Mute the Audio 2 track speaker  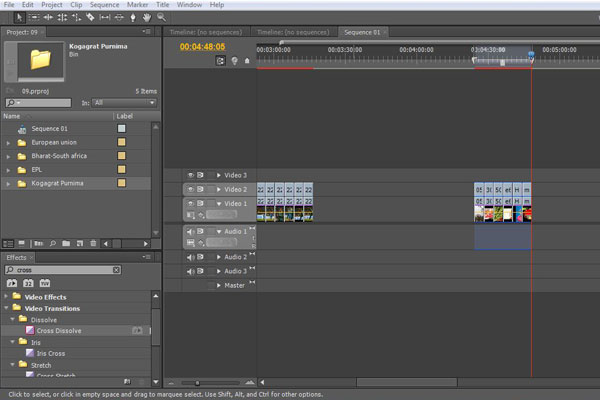click(x=190, y=257)
